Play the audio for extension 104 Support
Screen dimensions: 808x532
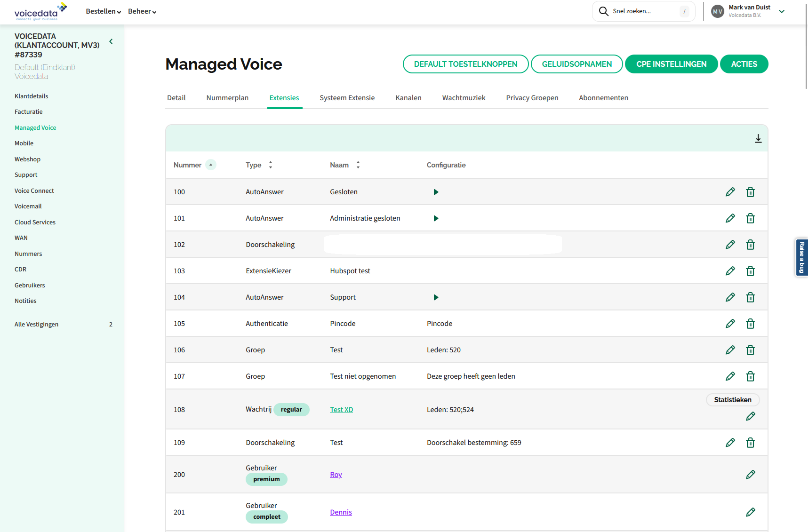[436, 297]
